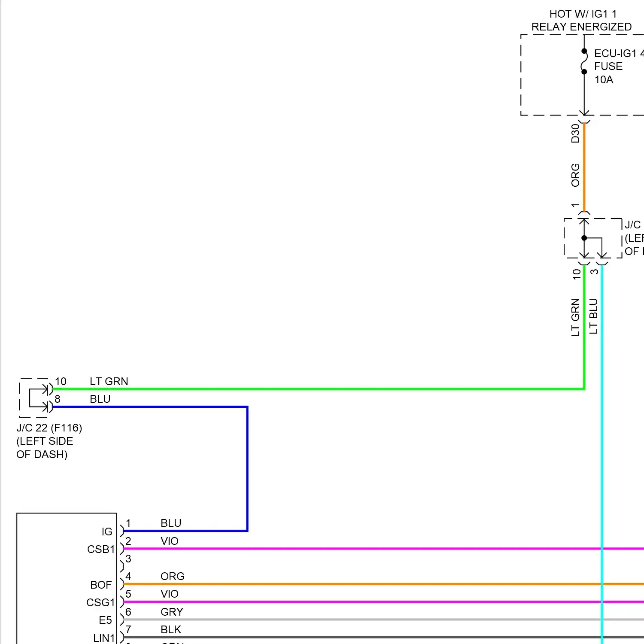Image resolution: width=644 pixels, height=644 pixels.
Task: Click the fuse symbol in dashed box
Action: click(584, 61)
